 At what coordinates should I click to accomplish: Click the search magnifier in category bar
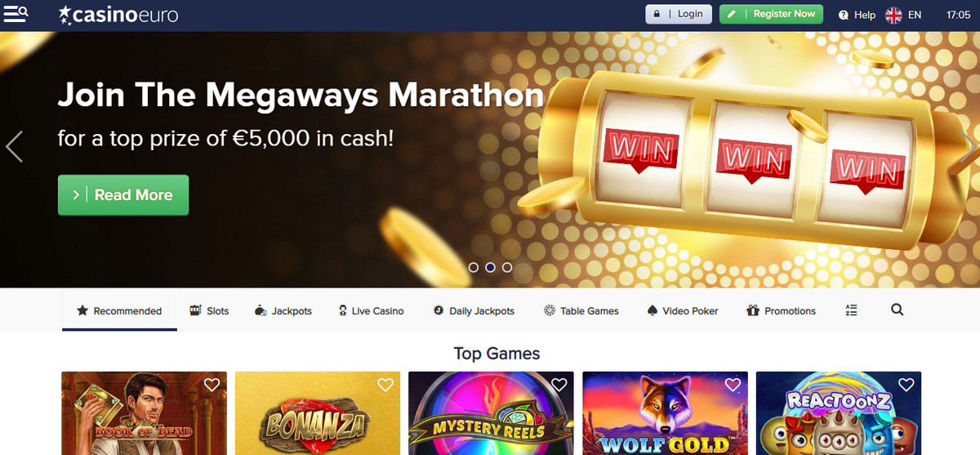[897, 310]
